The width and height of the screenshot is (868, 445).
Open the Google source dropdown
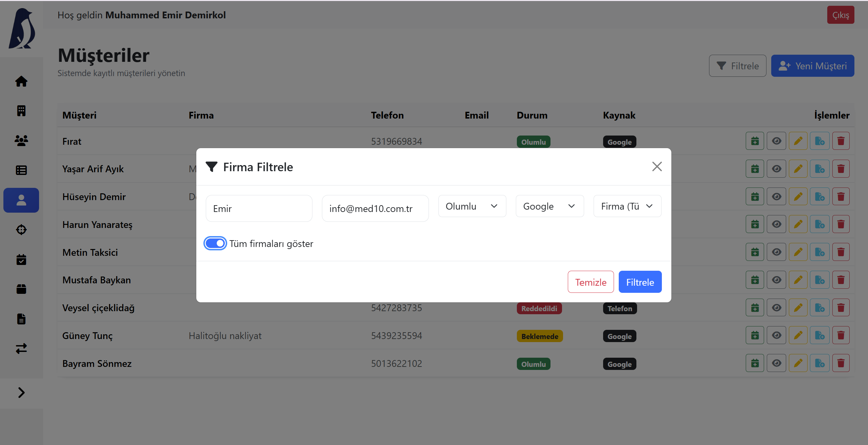tap(549, 206)
